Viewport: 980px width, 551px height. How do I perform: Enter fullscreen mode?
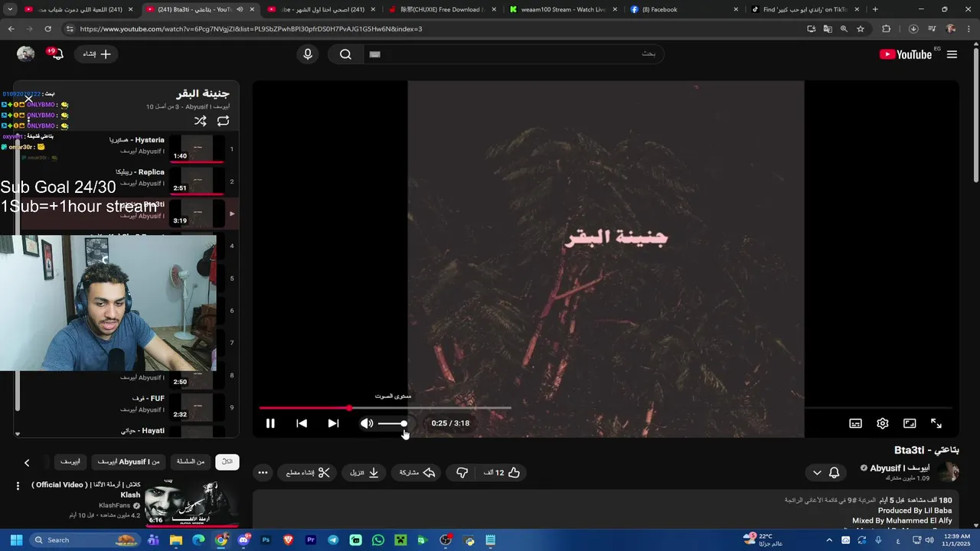(x=936, y=423)
